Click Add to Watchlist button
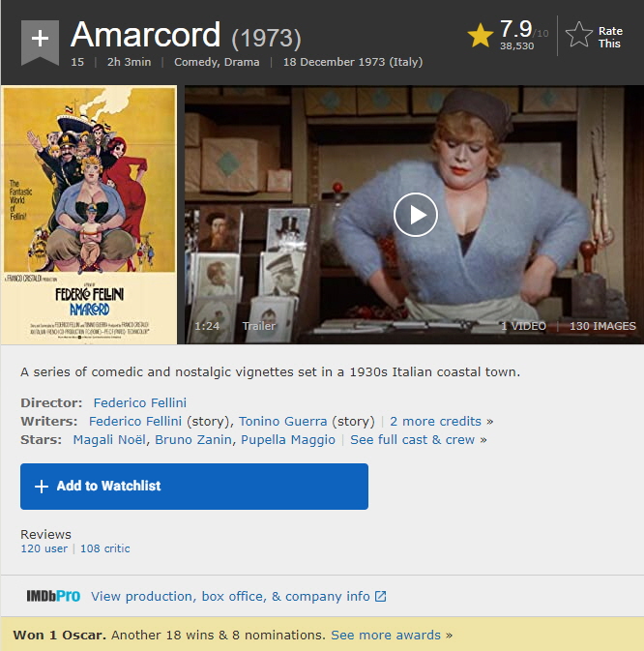Viewport: 644px width, 651px height. (x=194, y=487)
